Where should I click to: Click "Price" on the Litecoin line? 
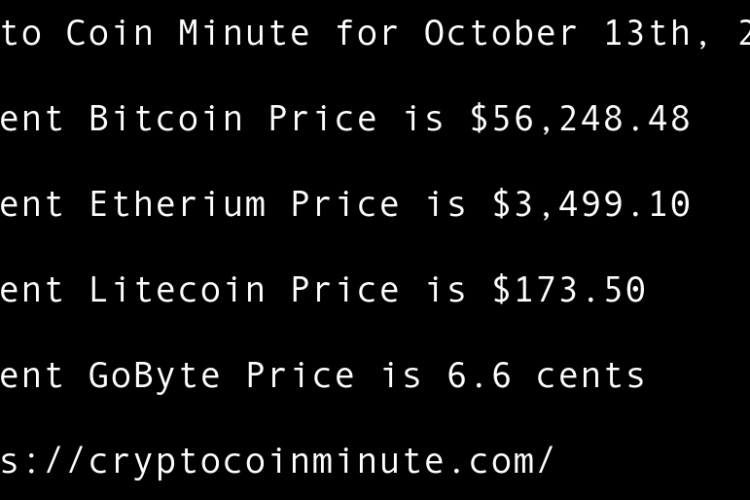pyautogui.click(x=345, y=291)
